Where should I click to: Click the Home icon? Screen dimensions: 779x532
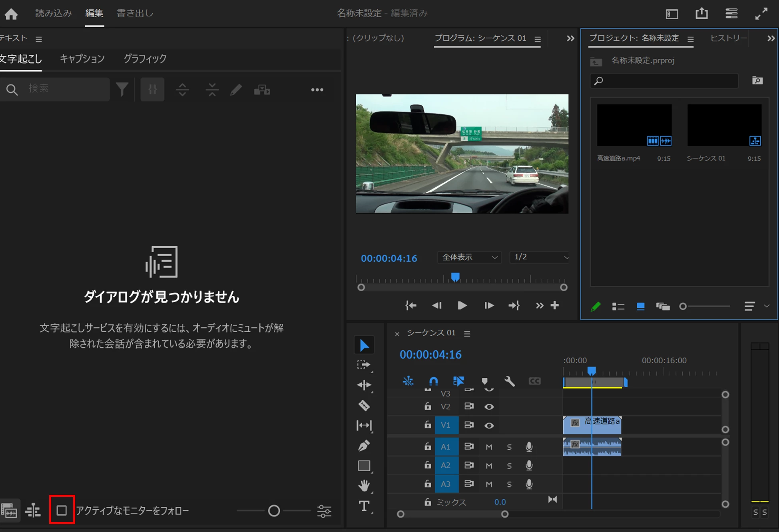pos(11,14)
